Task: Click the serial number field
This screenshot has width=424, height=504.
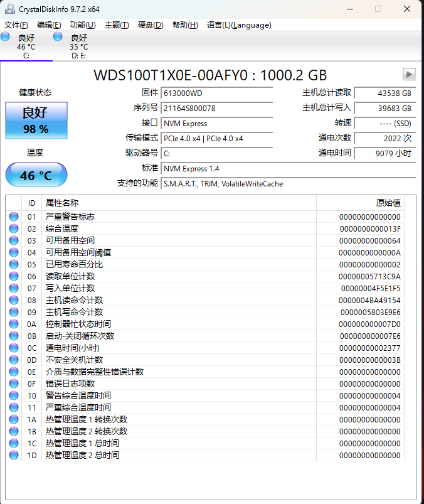Action: [216, 108]
